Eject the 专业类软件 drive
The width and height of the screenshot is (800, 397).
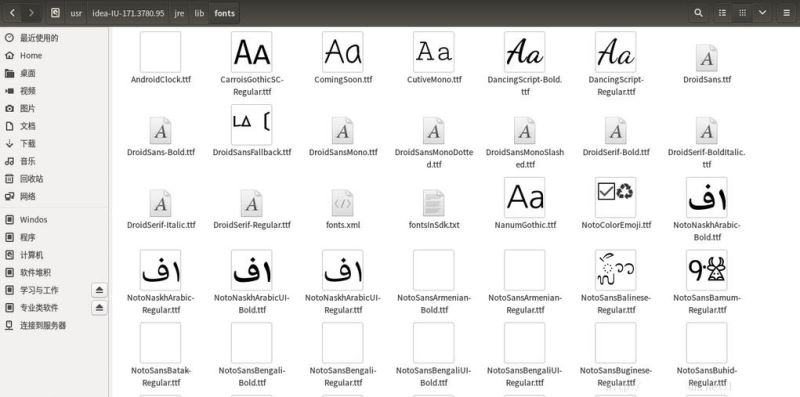[99, 308]
